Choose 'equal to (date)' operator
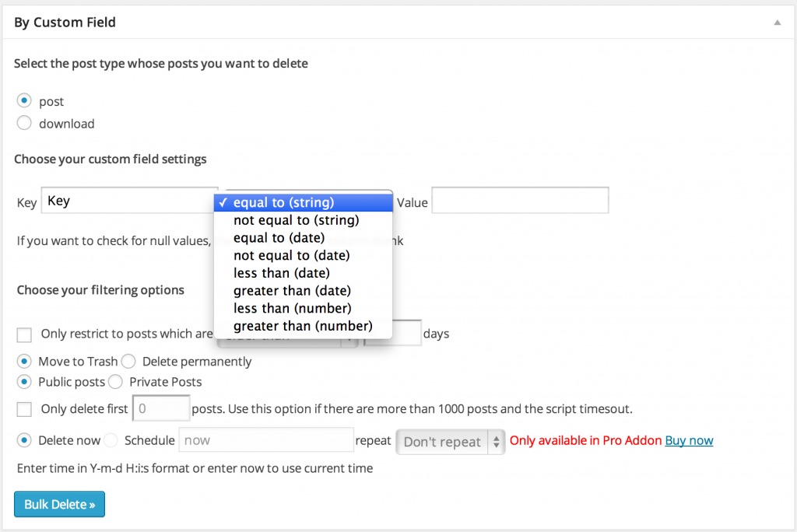The image size is (797, 532). (279, 237)
